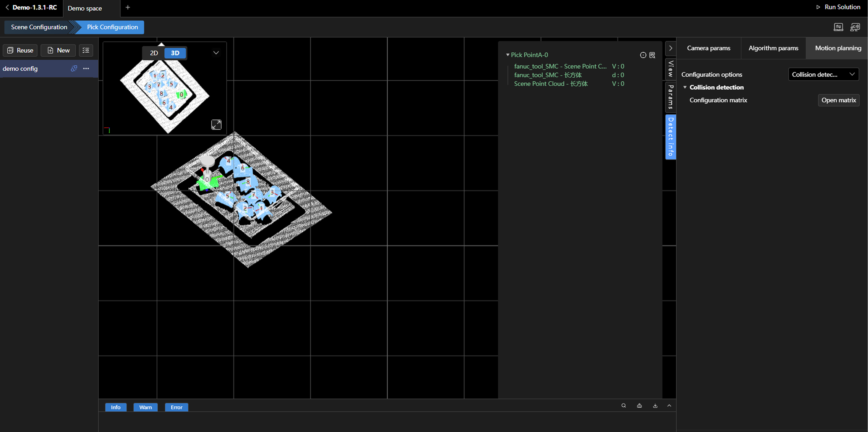Expand the preview thumbnail to full size
Screen dimensions: 868x432
pyautogui.click(x=216, y=125)
